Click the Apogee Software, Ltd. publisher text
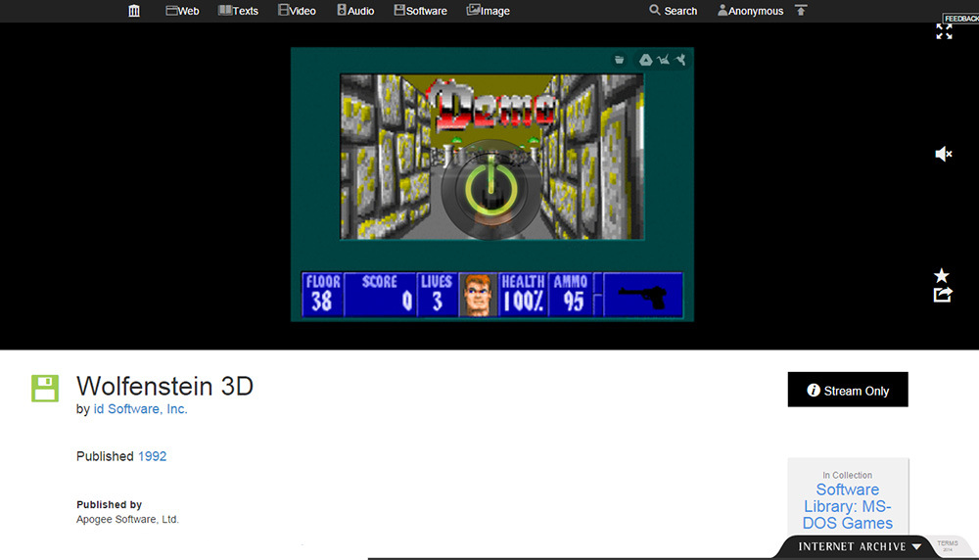Screen dimensions: 979x560 [127, 520]
